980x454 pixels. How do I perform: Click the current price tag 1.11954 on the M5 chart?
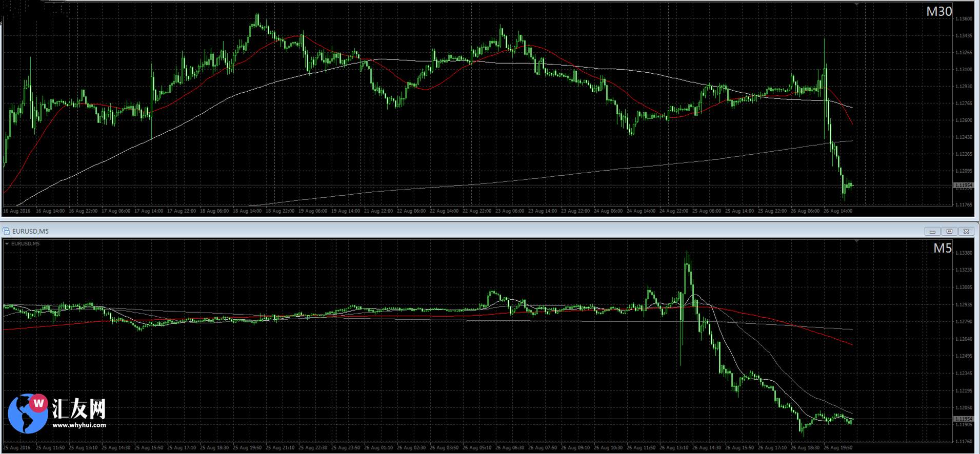click(x=964, y=419)
